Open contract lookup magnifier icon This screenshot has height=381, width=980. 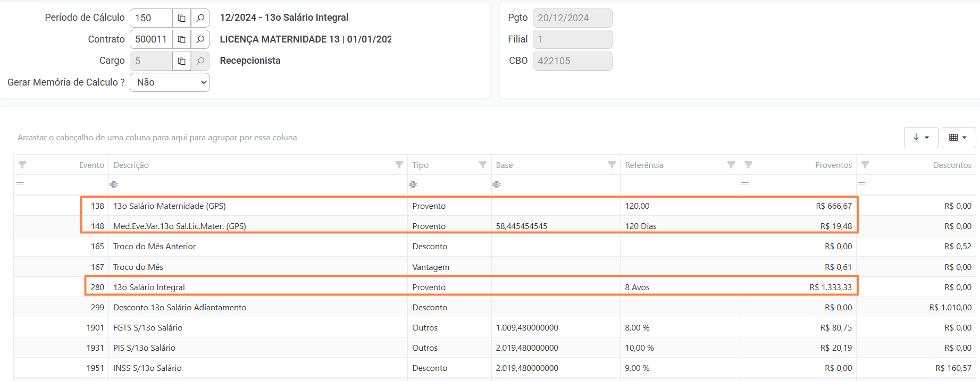pos(200,39)
